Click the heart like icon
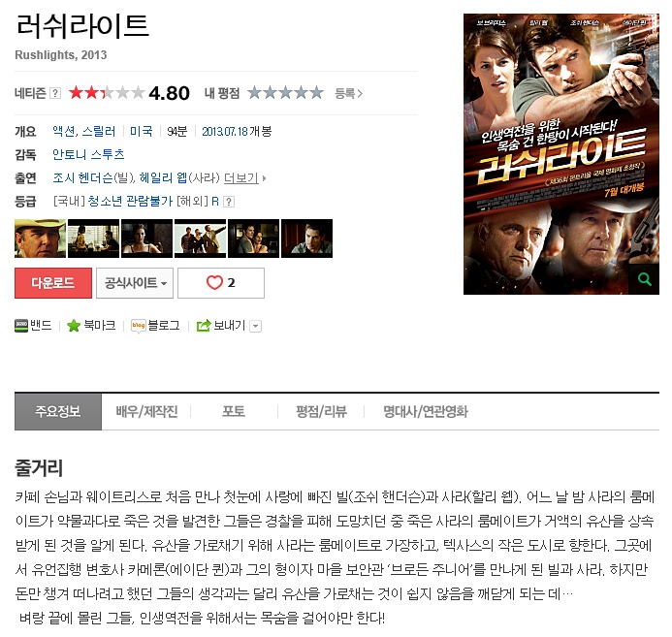The width and height of the screenshot is (672, 637). [214, 283]
